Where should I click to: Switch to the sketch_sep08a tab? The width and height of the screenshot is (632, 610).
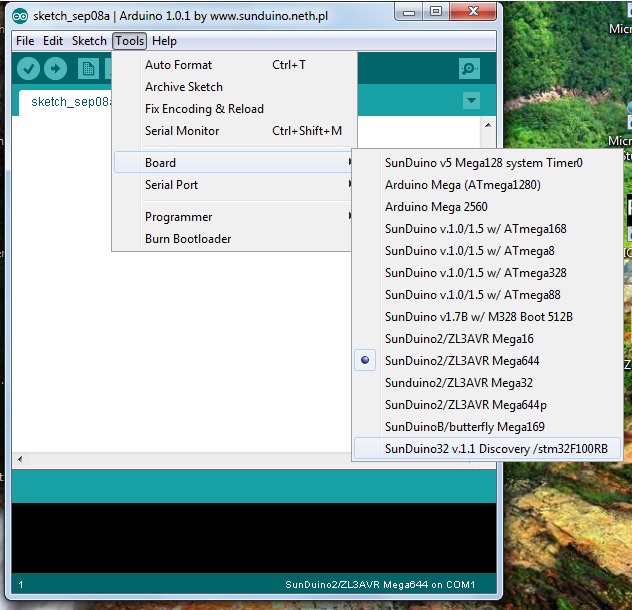[x=64, y=102]
